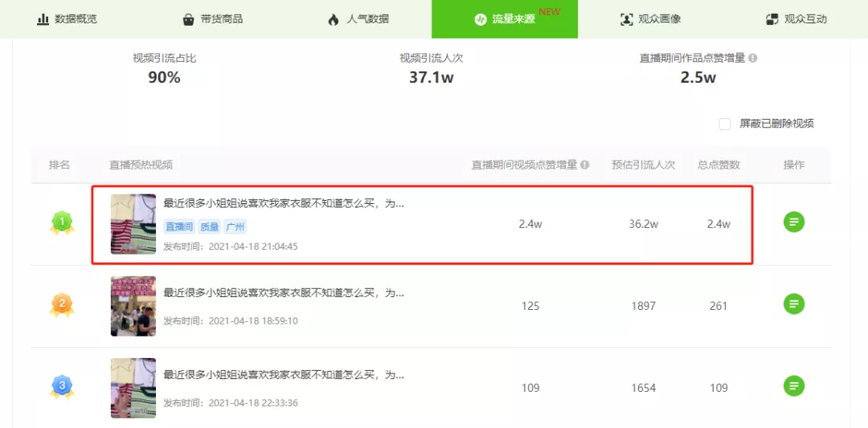Open the rank 1 video thumbnail
Screen dimensions: 868x428
(133, 224)
